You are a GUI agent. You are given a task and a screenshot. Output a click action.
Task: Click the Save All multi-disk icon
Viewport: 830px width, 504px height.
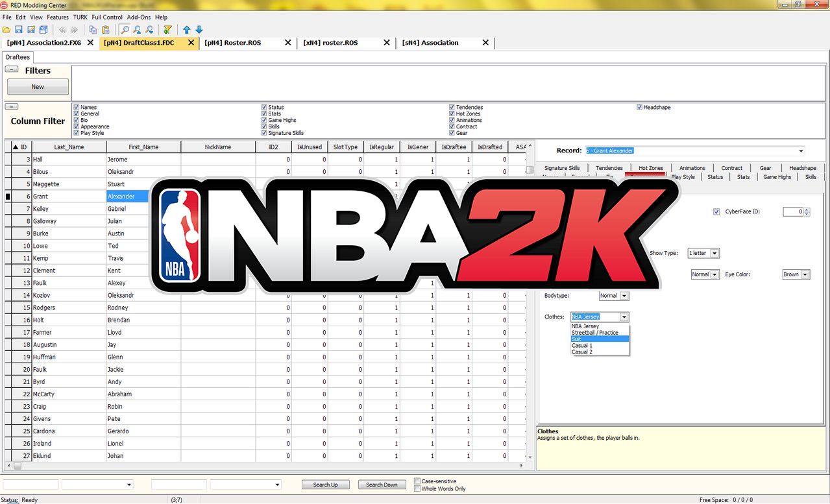(x=43, y=30)
